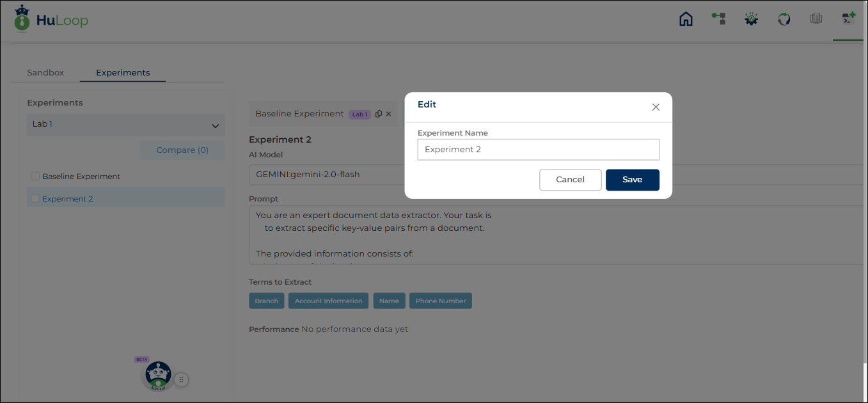Open the workflow diagram icon in header

click(x=718, y=19)
